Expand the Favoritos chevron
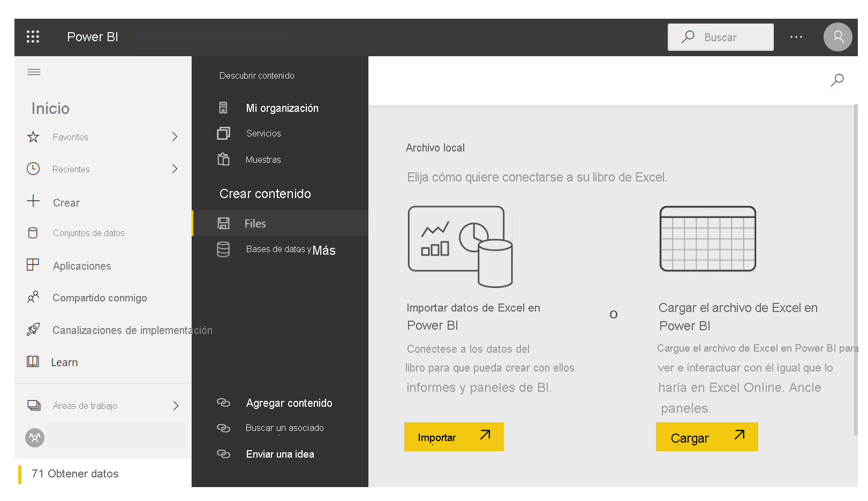The height and width of the screenshot is (501, 868). [175, 136]
